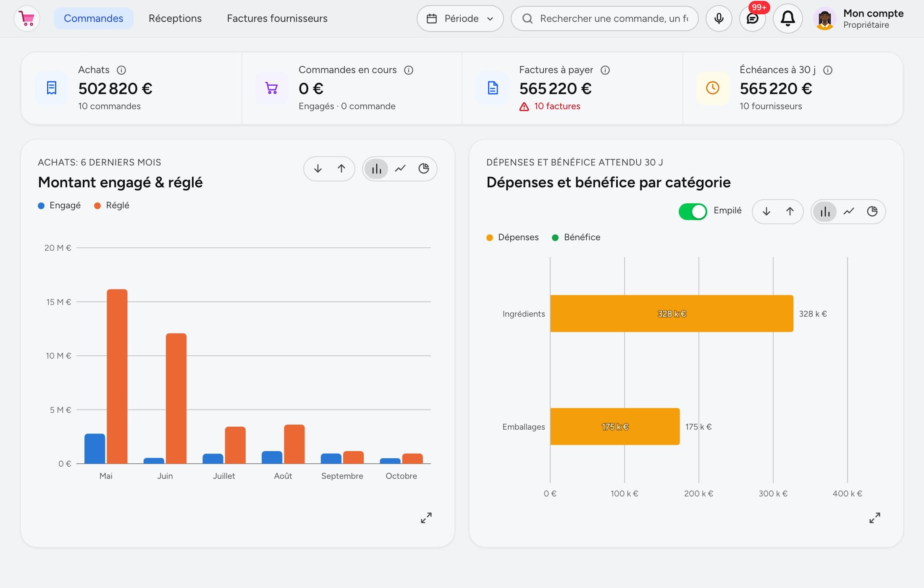Toggle Engagé series in chart legend
Viewport: 924px width, 588px height.
(x=59, y=205)
